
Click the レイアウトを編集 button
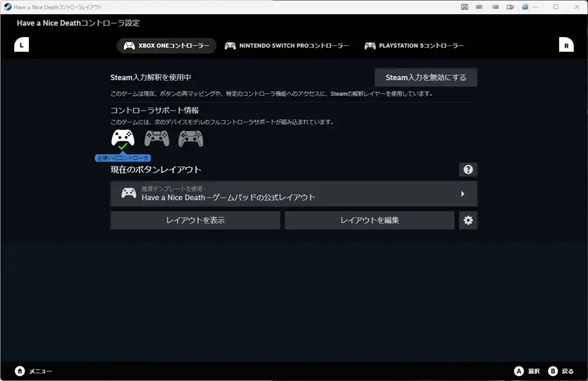tap(369, 220)
